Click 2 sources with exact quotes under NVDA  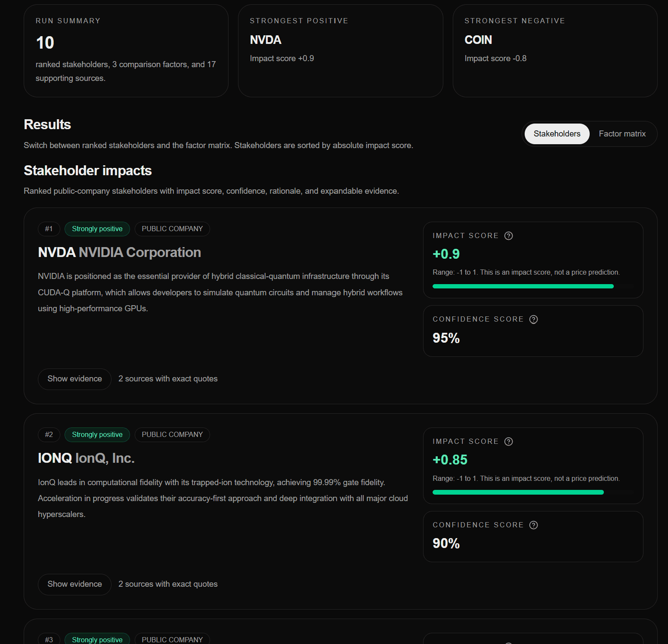[x=168, y=379]
